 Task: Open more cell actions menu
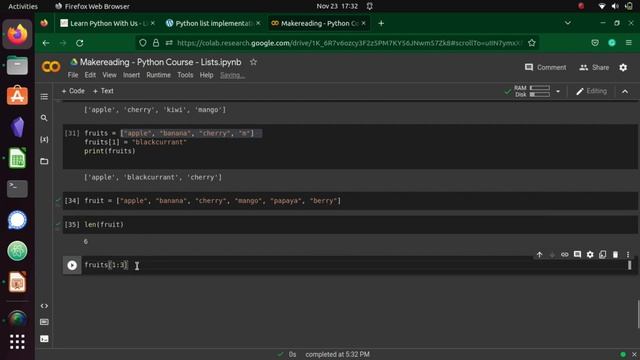[x=628, y=255]
